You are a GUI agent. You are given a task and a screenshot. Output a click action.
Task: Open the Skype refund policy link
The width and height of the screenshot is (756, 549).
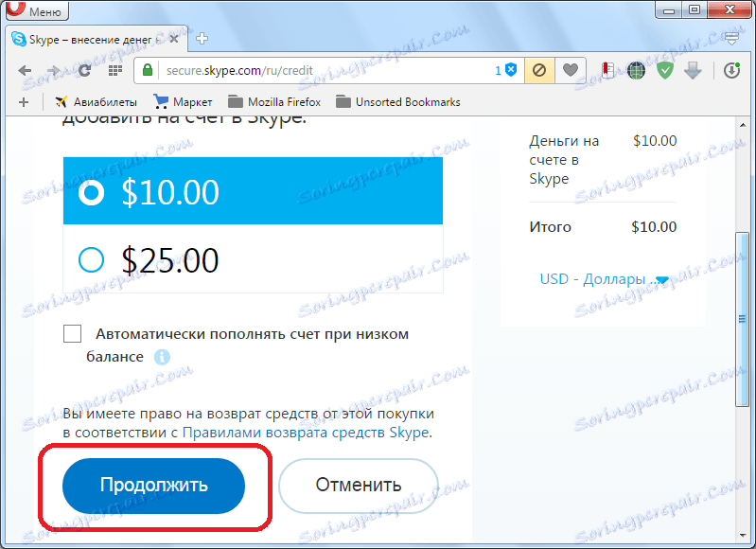pos(306,433)
